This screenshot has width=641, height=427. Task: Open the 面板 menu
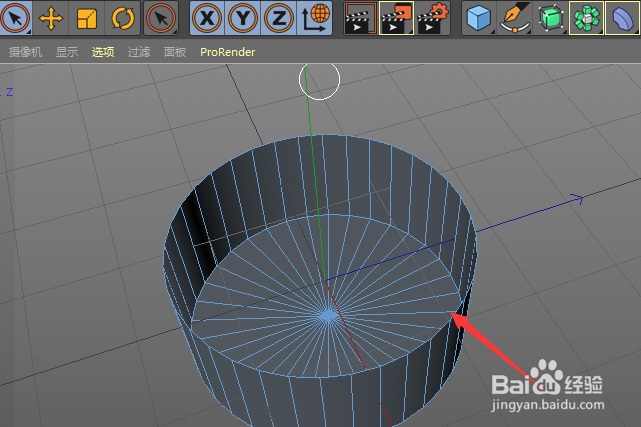175,52
